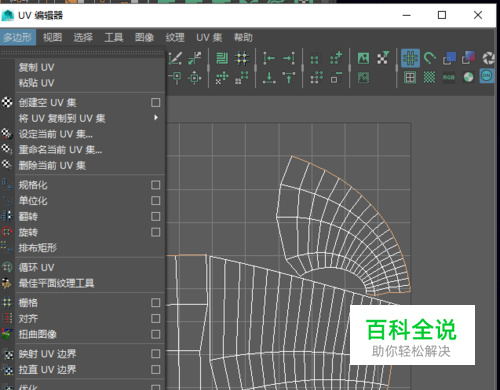
Task: Click the four-pane tile grid icon
Action: (410, 78)
